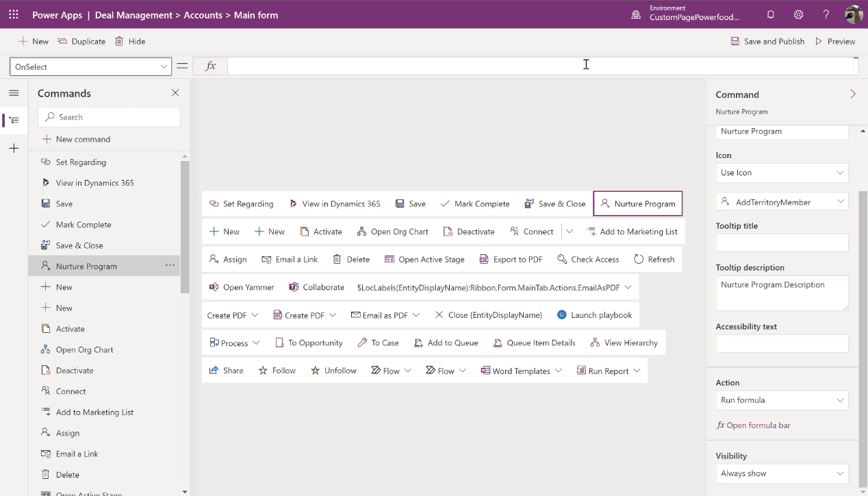Open the app launcher waffle icon
Image resolution: width=868 pixels, height=496 pixels.
click(x=14, y=14)
